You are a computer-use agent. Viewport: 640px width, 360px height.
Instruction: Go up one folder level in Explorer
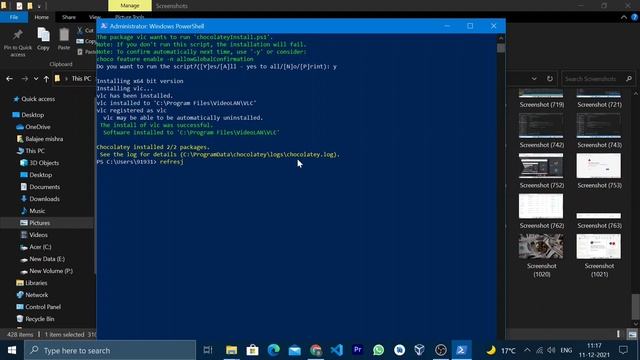pos(46,79)
